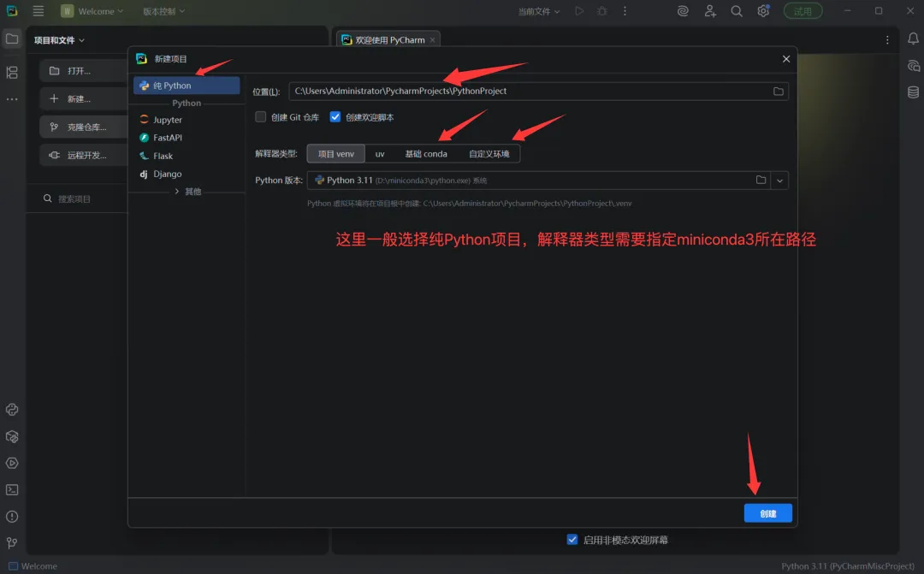This screenshot has width=924, height=574.
Task: Select FastAPI project type
Action: (x=187, y=138)
